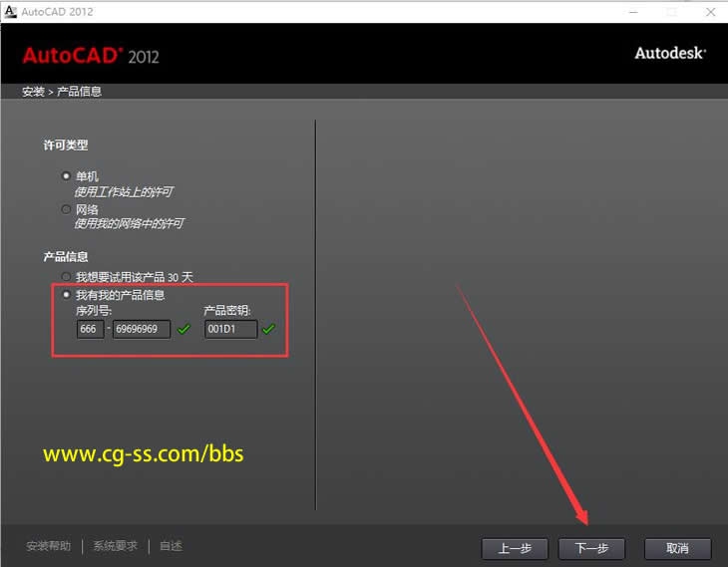This screenshot has width=728, height=567.
Task: Open the 安装帮助 link
Action: [x=49, y=546]
